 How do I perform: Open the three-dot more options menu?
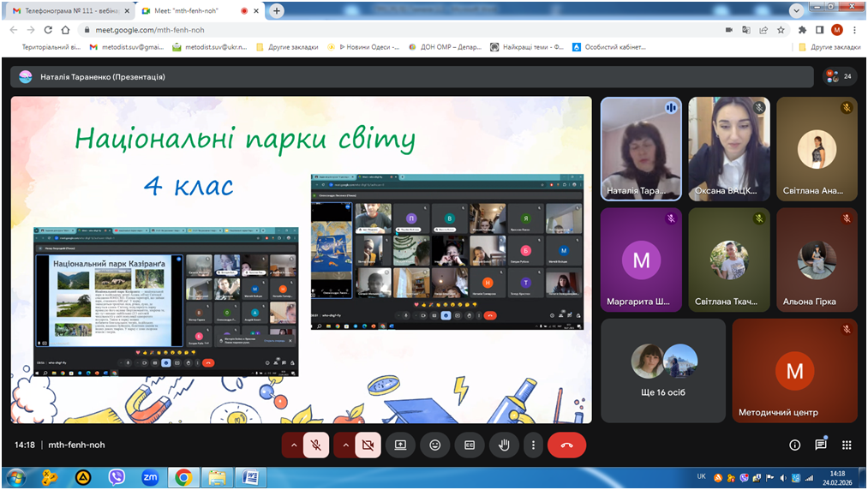coord(533,445)
